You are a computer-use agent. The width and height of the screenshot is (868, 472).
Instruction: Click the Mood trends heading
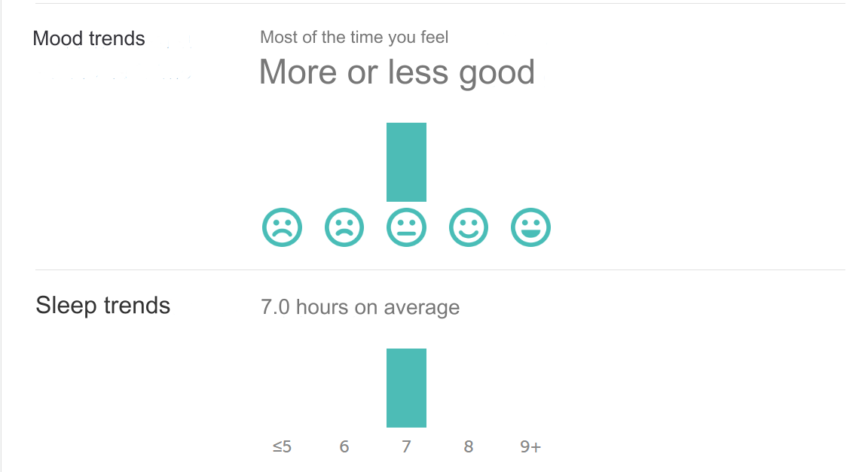click(x=89, y=38)
